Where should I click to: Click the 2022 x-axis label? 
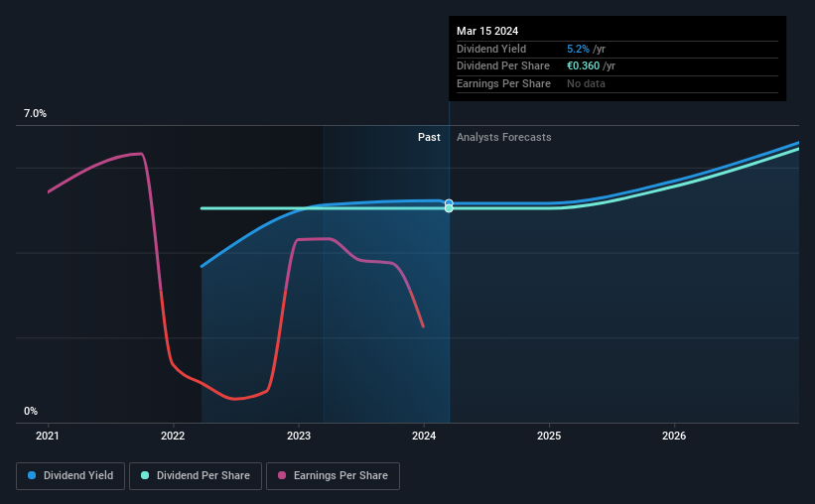pyautogui.click(x=173, y=436)
